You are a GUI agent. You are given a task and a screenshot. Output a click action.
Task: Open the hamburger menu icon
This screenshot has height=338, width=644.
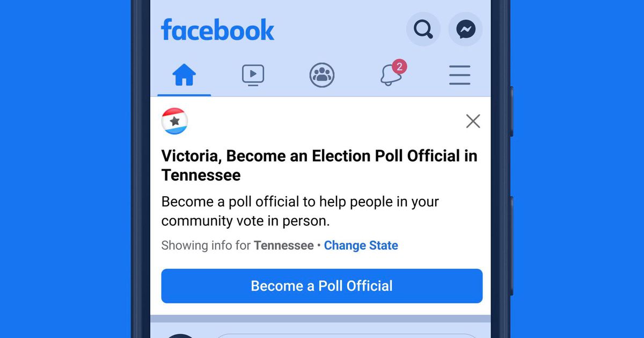point(460,75)
